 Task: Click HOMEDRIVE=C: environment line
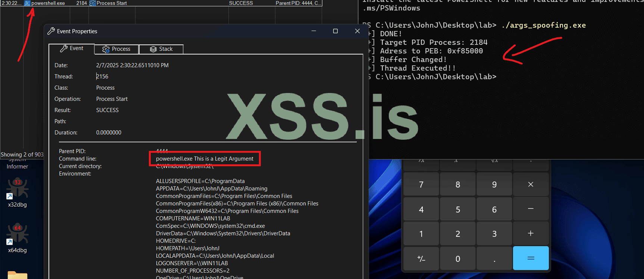(x=176, y=241)
